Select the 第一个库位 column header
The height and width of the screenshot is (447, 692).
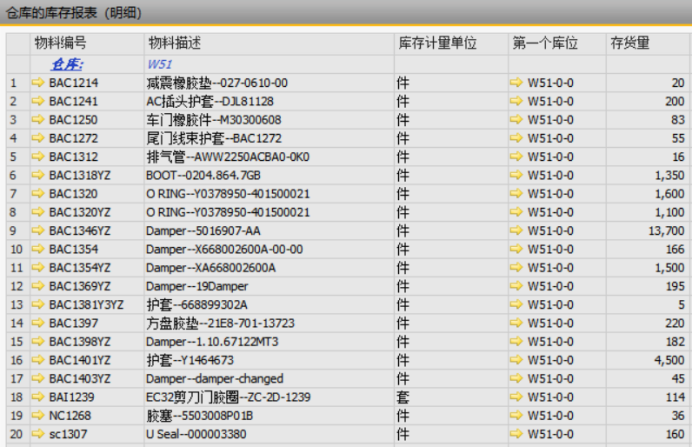coord(545,44)
